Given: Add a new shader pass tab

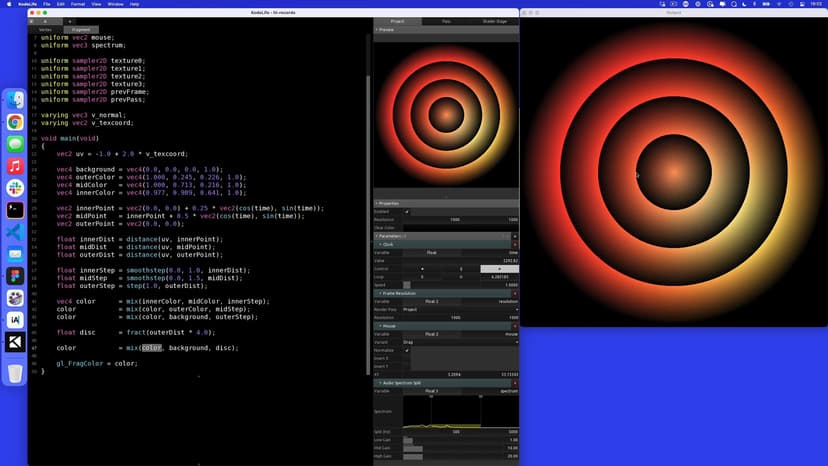Looking at the screenshot, I should pos(69,21).
